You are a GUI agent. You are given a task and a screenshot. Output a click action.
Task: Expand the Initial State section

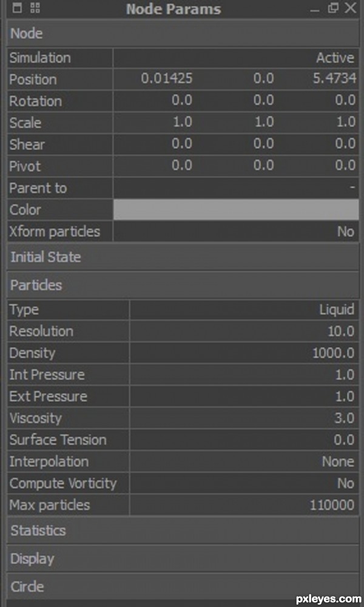(183, 257)
